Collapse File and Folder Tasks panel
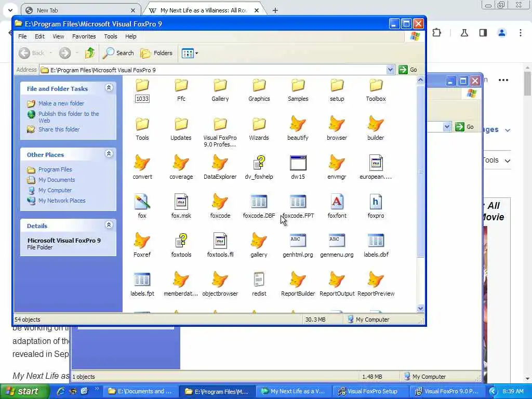This screenshot has width=532, height=399. point(109,88)
